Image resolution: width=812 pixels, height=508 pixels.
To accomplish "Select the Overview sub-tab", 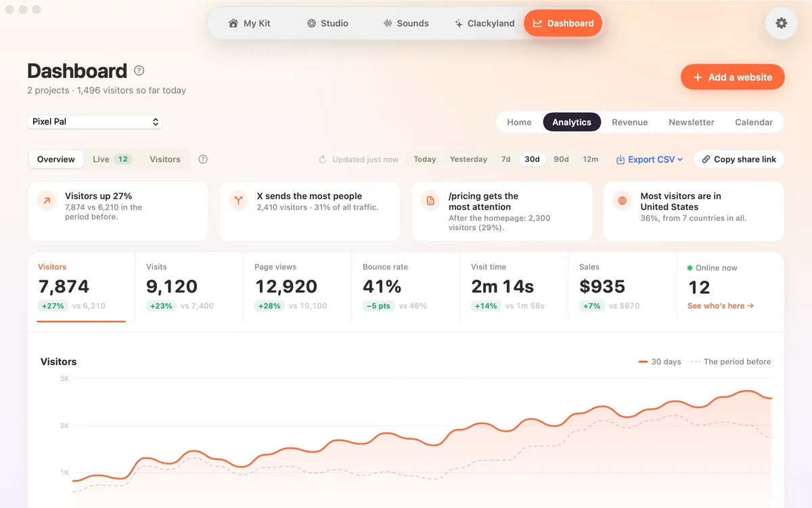I will coord(56,159).
